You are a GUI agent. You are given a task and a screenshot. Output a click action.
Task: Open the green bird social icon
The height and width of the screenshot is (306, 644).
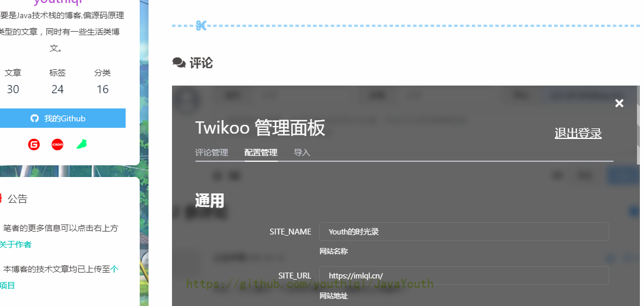tap(82, 144)
